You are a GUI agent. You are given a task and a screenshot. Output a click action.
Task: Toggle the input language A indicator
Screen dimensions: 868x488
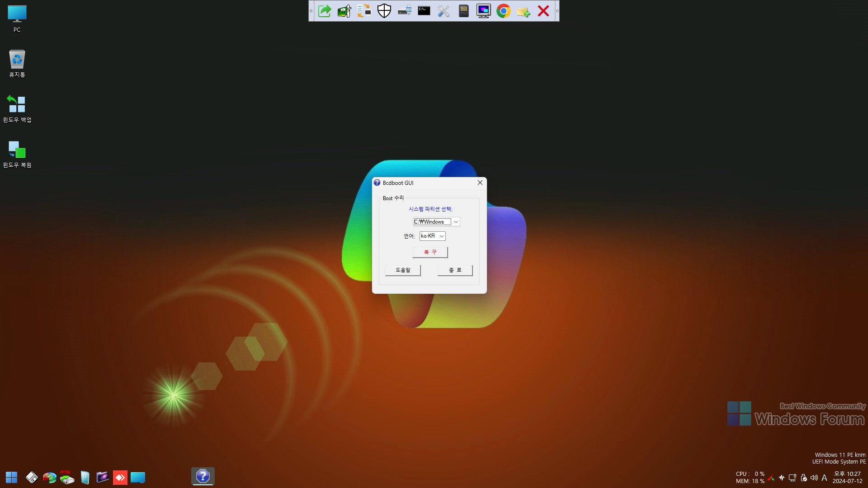coord(825,478)
